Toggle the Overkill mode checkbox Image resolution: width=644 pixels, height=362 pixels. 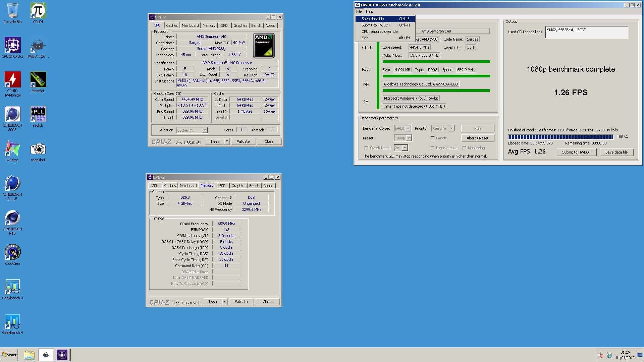[x=366, y=148]
